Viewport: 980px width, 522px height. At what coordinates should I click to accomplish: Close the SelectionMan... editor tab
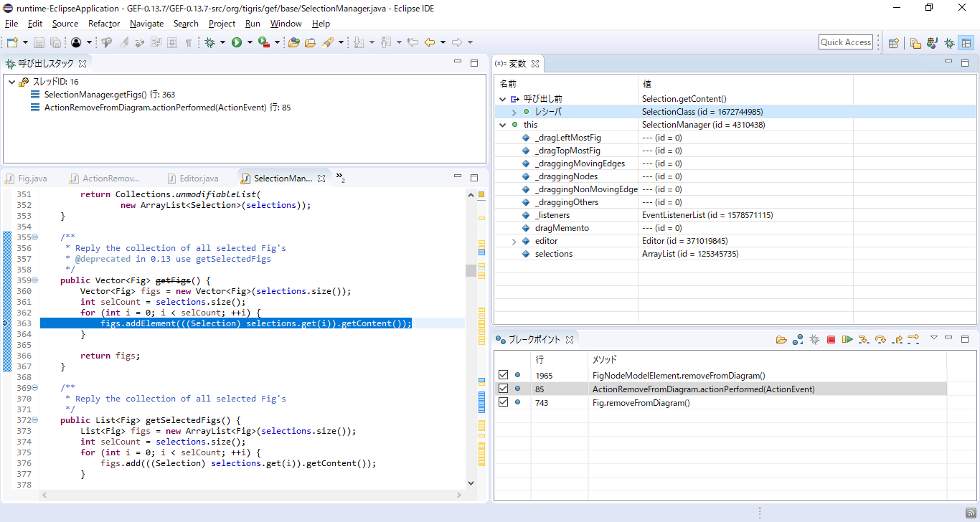[x=321, y=178]
